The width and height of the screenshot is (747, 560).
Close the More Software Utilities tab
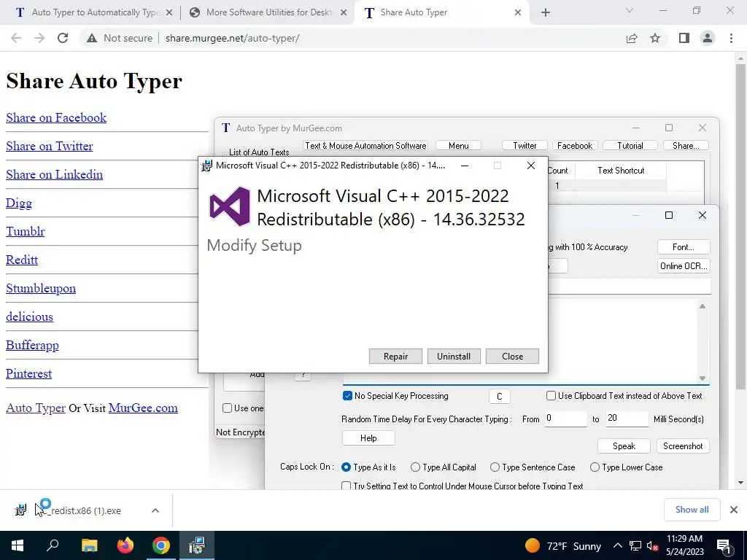(x=344, y=12)
